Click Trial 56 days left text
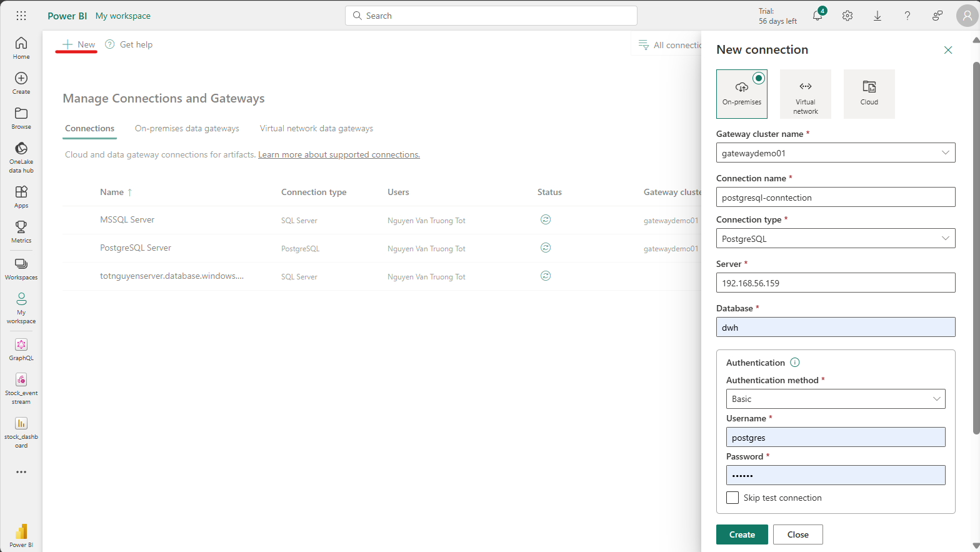980x552 pixels. coord(777,16)
